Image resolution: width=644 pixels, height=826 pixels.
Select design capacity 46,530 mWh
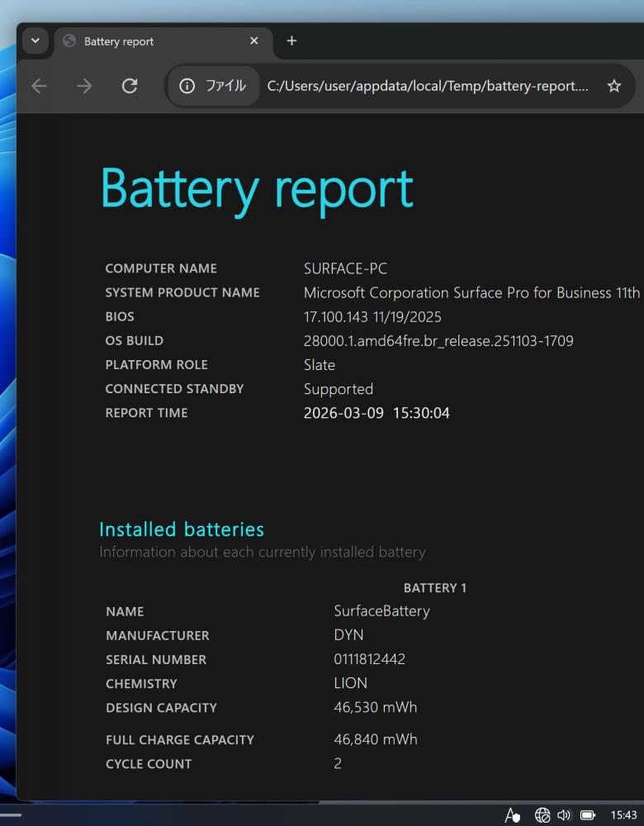376,708
